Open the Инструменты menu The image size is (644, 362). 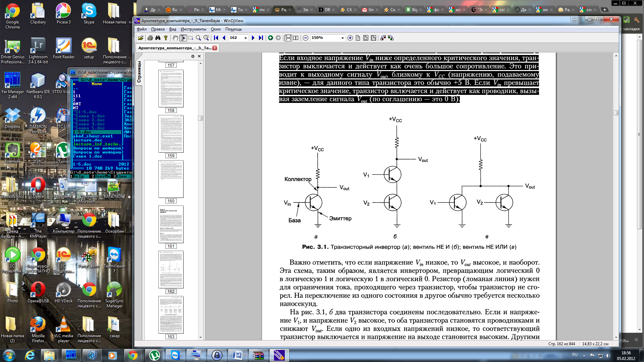pos(193,29)
